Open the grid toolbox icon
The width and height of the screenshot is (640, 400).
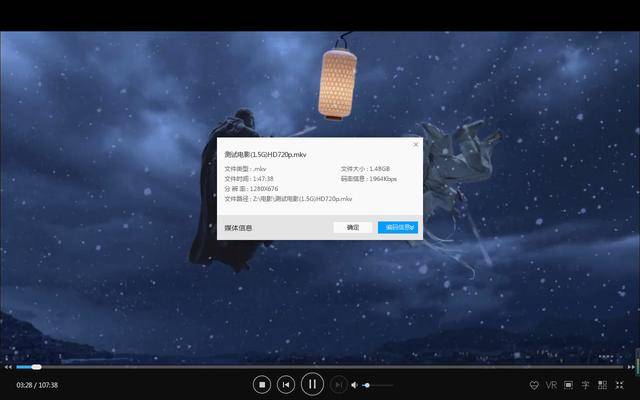tap(602, 385)
